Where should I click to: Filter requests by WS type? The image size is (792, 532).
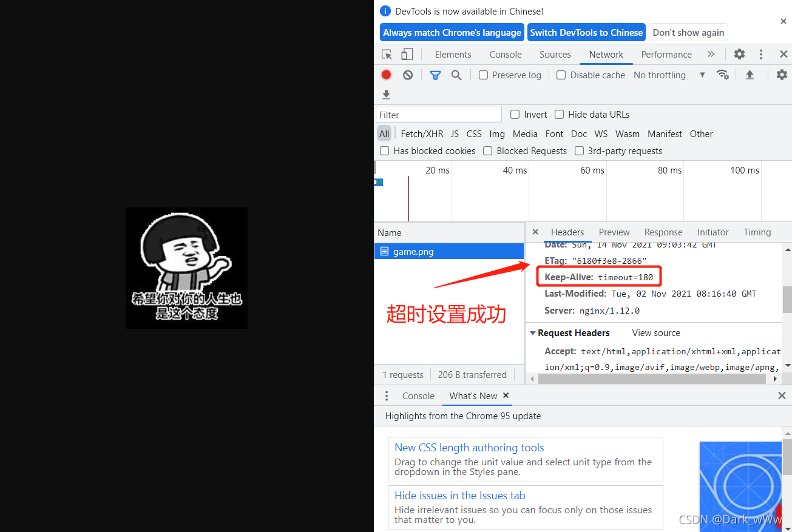pos(601,133)
